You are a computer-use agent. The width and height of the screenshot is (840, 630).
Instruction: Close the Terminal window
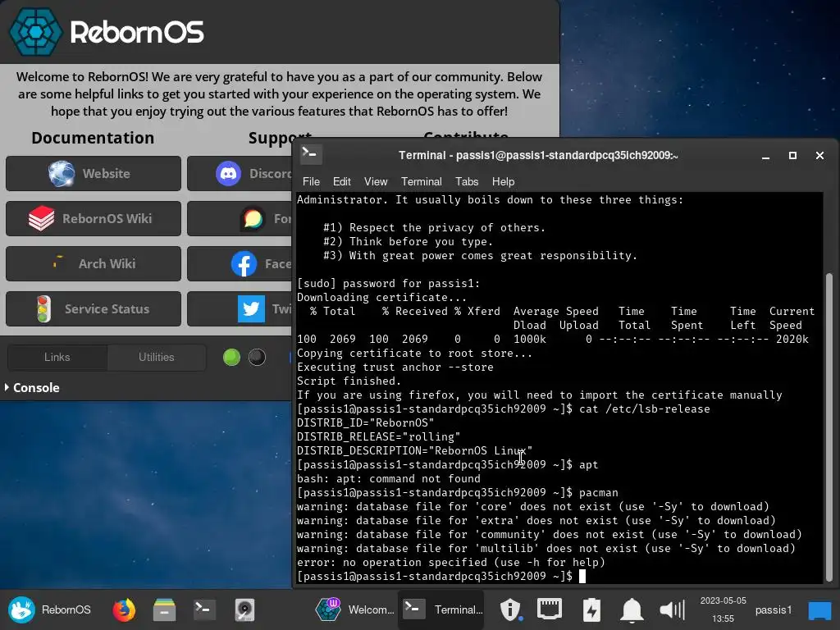pos(819,155)
